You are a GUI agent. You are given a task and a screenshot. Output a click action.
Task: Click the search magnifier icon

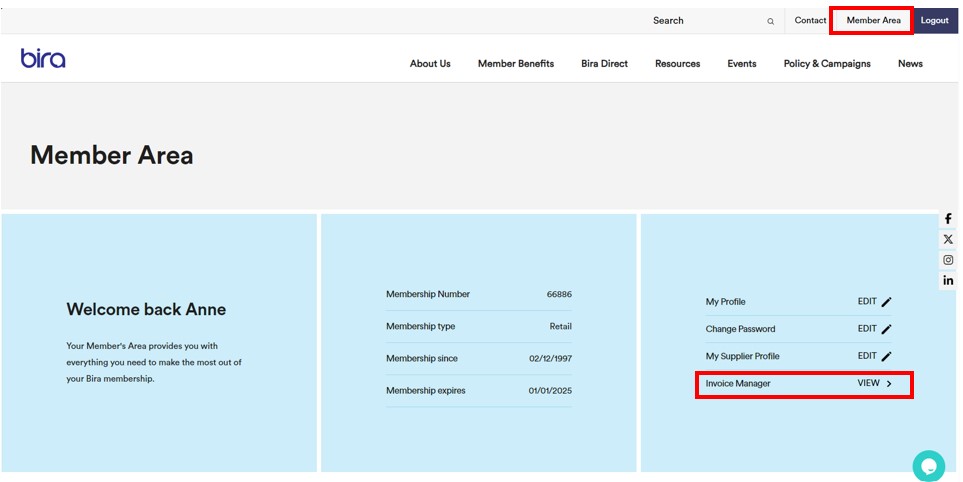770,21
